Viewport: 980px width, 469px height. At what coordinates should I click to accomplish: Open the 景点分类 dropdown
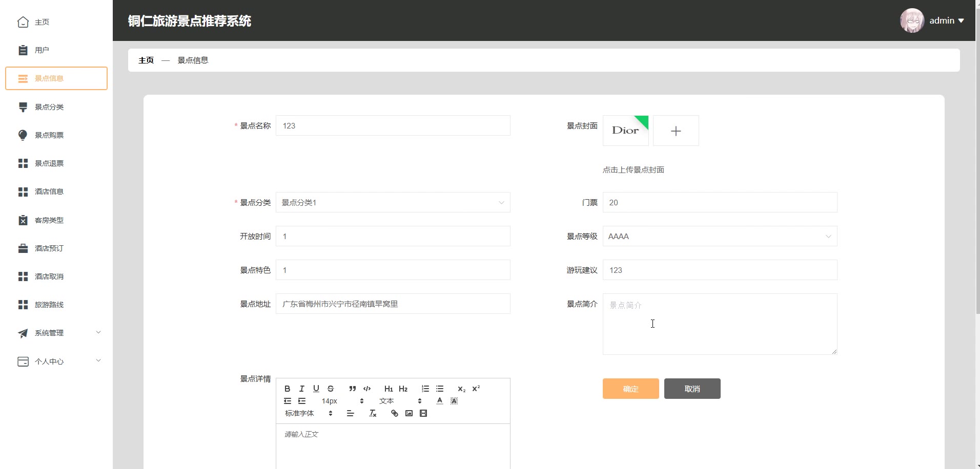(393, 203)
